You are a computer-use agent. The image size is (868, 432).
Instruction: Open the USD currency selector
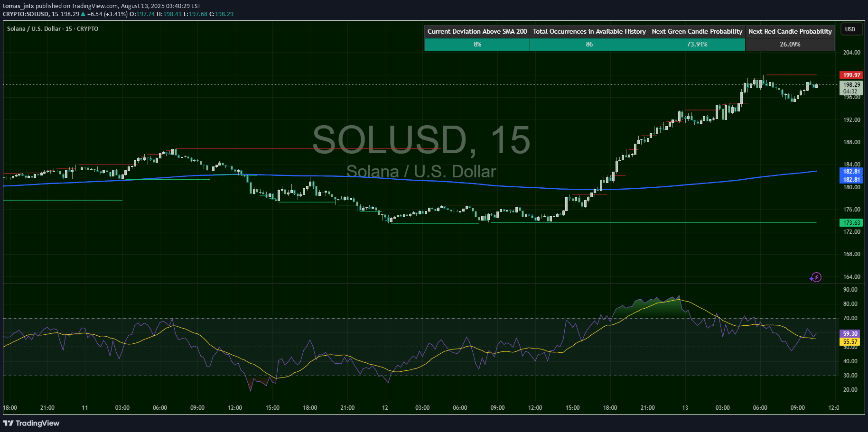point(850,29)
